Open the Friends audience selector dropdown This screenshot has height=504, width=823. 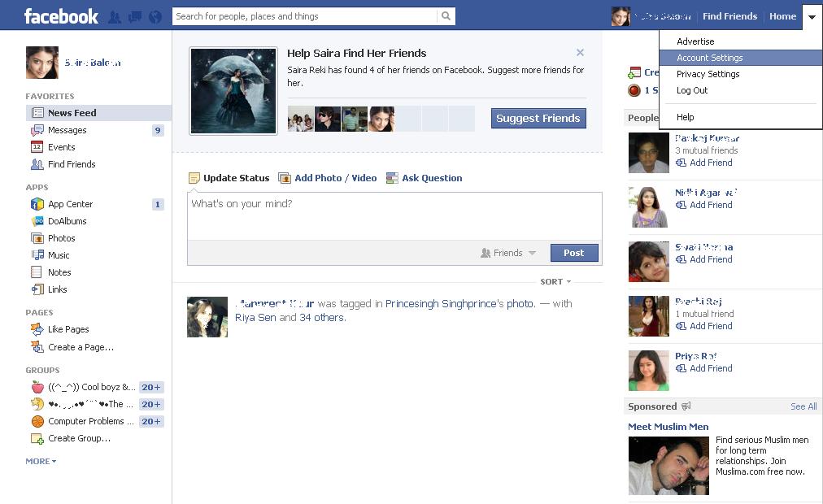click(x=508, y=253)
